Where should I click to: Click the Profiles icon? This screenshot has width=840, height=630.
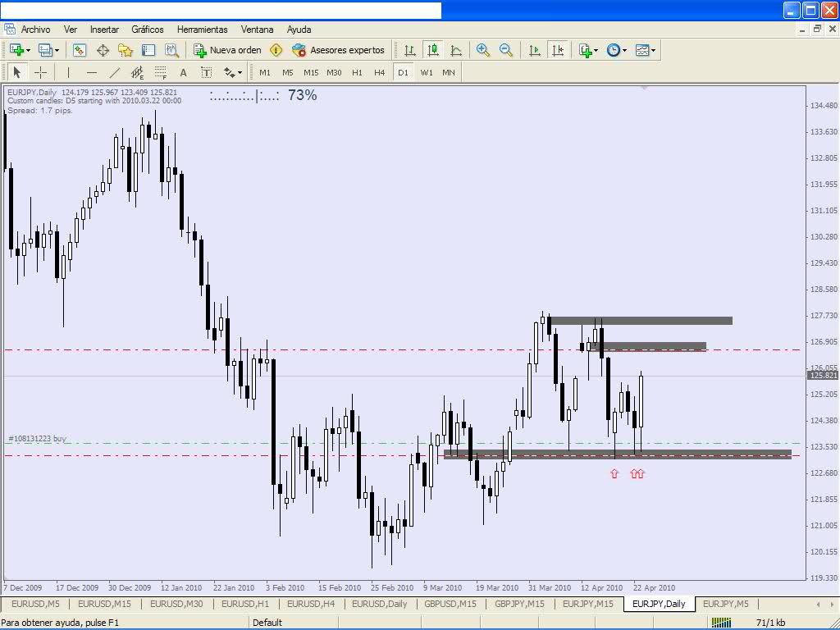click(45, 50)
